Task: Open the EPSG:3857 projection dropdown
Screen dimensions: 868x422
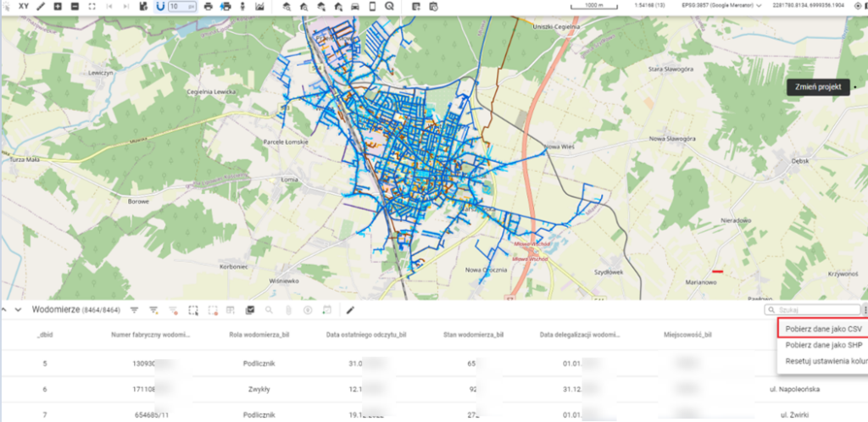Action: (713, 6)
